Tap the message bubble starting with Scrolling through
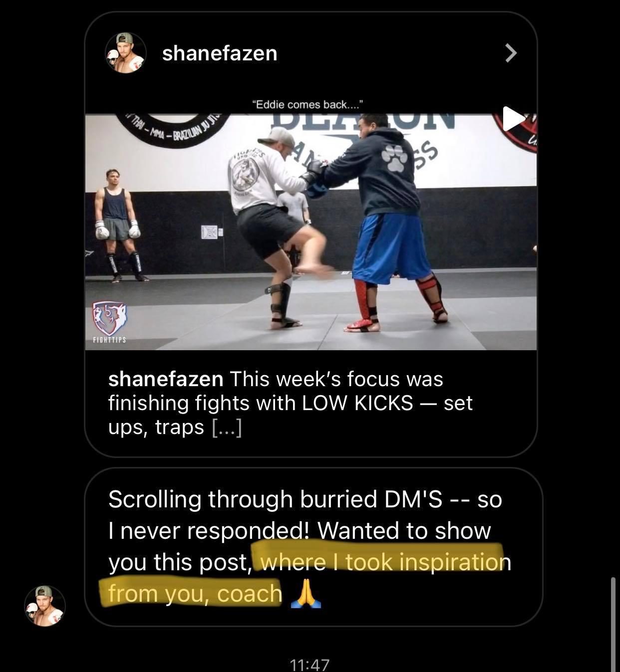This screenshot has height=672, width=620. [314, 547]
